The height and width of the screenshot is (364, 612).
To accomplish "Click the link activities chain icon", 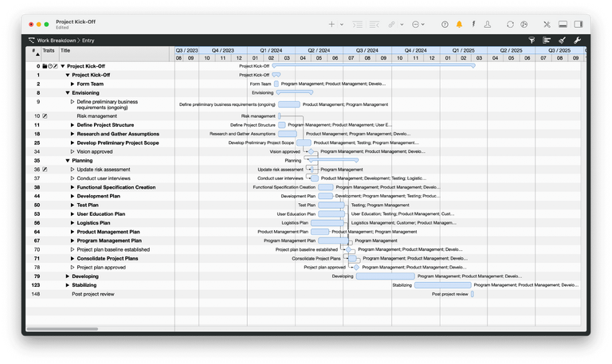I will (391, 25).
